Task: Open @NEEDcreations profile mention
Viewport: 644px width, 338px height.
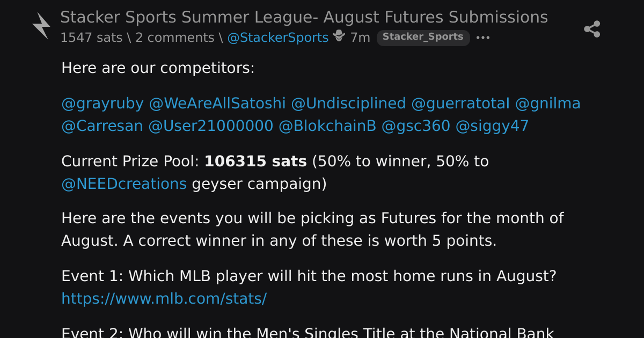Action: pyautogui.click(x=124, y=184)
